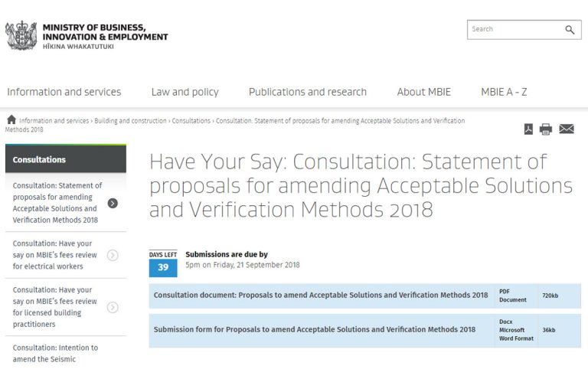
Task: Click the Consultations breadcrumb link
Action: pyautogui.click(x=191, y=121)
